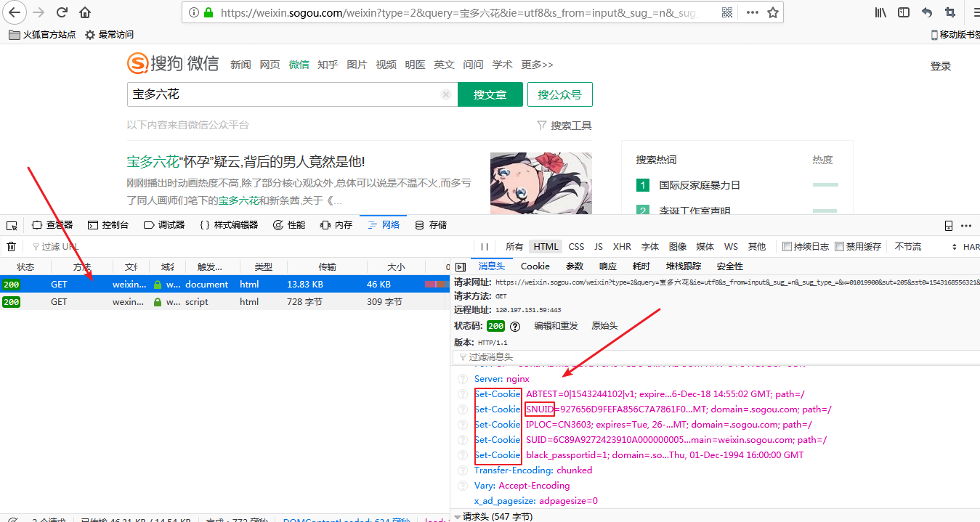Open devtools more options ellipsis

(966, 225)
